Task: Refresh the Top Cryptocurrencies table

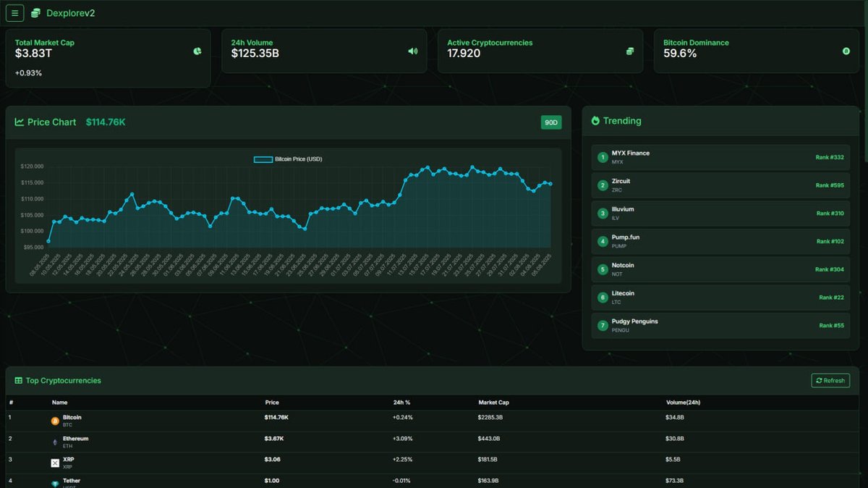Action: click(830, 381)
